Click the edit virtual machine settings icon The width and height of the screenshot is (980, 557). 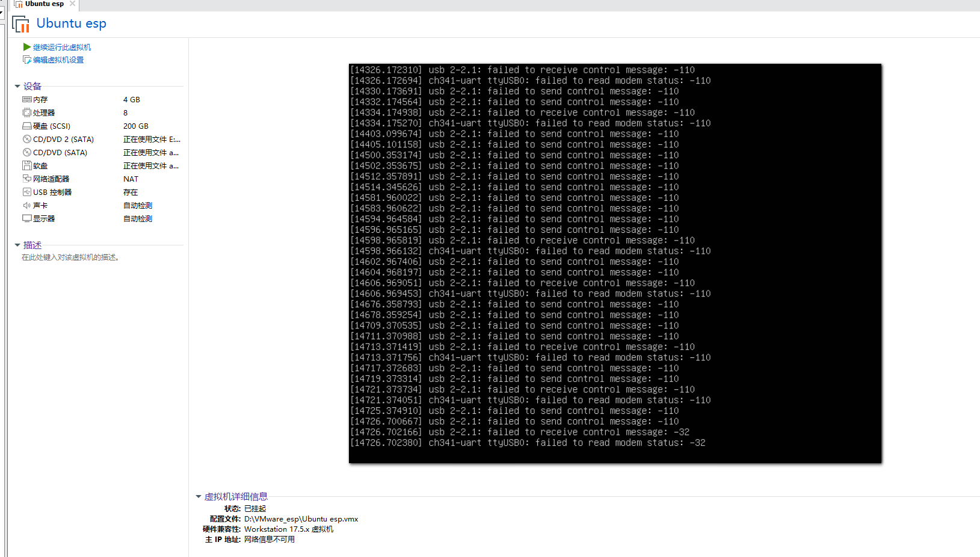point(26,60)
